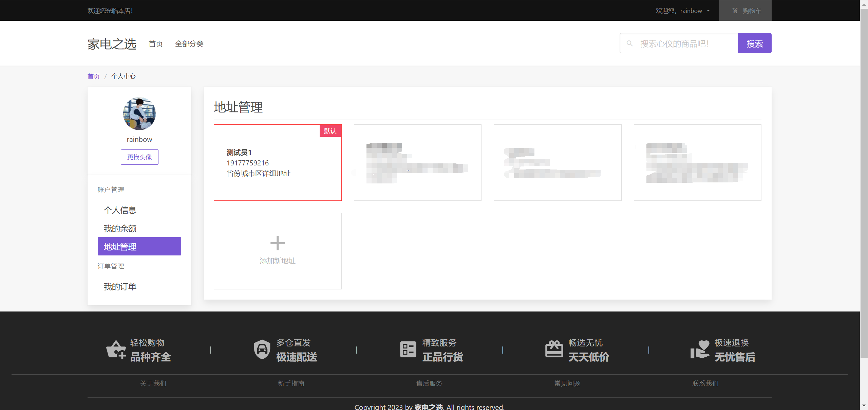This screenshot has width=868, height=410.
Task: Click the shopping cart icon
Action: coord(735,11)
